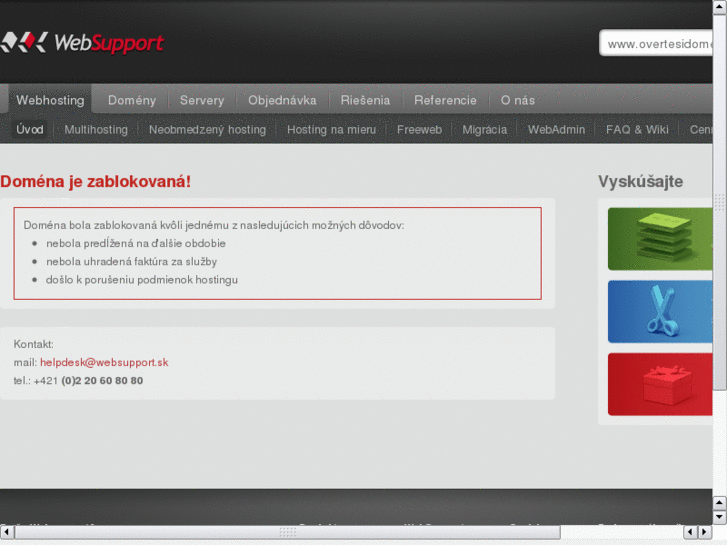Click the WebSupport logo

(x=82, y=42)
